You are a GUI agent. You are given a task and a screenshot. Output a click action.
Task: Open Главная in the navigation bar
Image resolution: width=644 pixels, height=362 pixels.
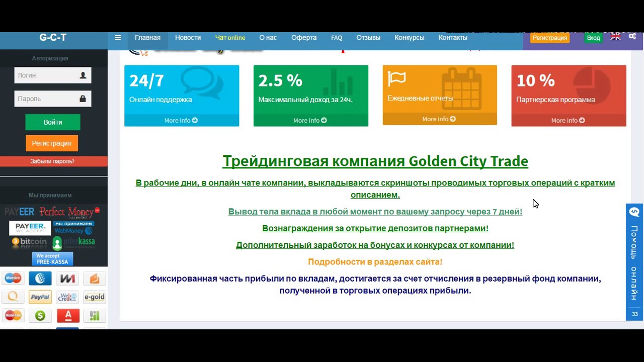[147, 38]
